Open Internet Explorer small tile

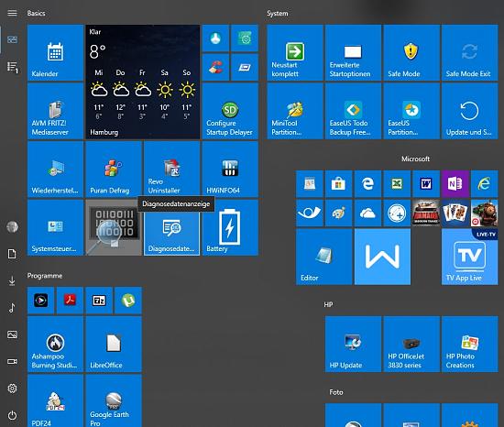coord(485,184)
